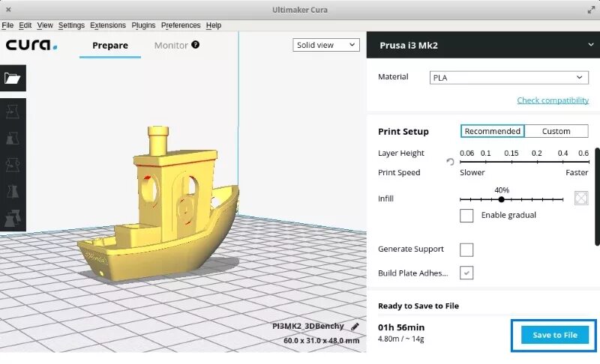Click the material usage 4.80m / ~ 14g
Image resolution: width=600 pixels, height=364 pixels.
click(401, 339)
